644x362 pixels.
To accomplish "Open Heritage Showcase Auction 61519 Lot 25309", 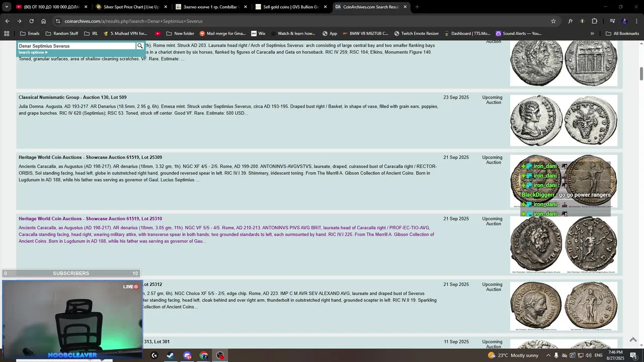I will [x=90, y=157].
